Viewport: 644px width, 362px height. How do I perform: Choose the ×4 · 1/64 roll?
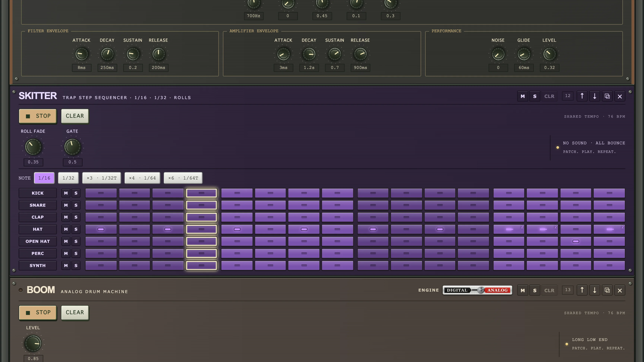point(142,178)
